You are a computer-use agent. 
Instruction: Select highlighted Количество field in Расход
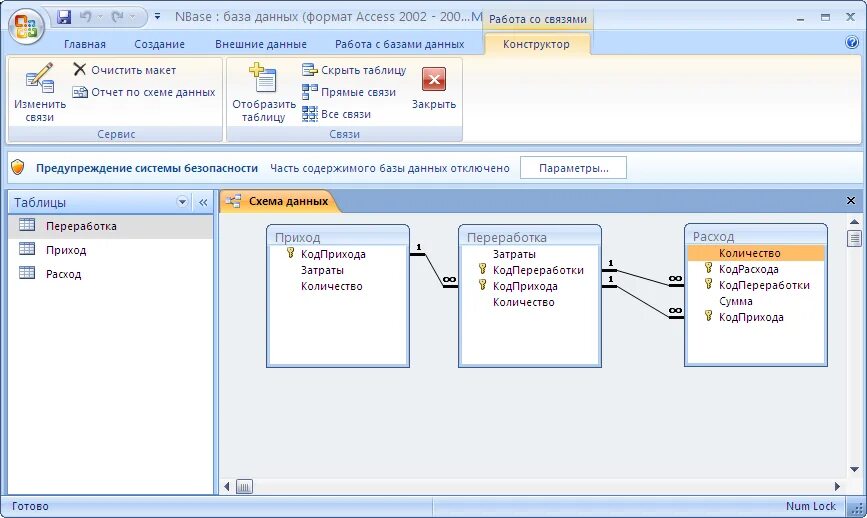click(756, 253)
